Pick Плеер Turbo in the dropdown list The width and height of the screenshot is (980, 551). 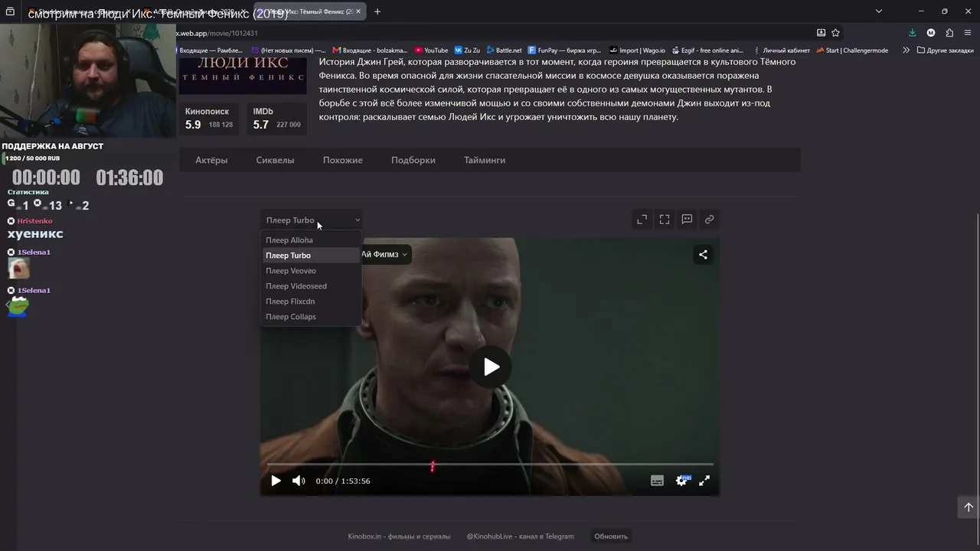pos(311,256)
